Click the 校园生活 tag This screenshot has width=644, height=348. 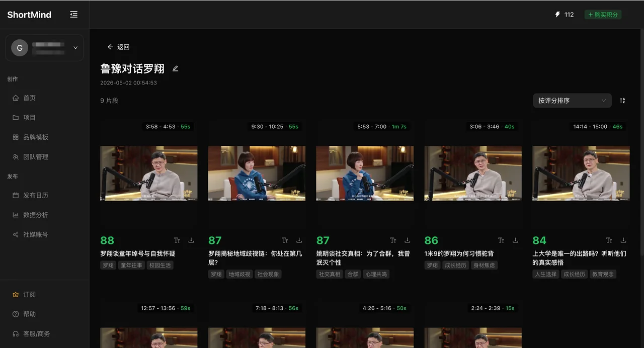[x=160, y=265]
